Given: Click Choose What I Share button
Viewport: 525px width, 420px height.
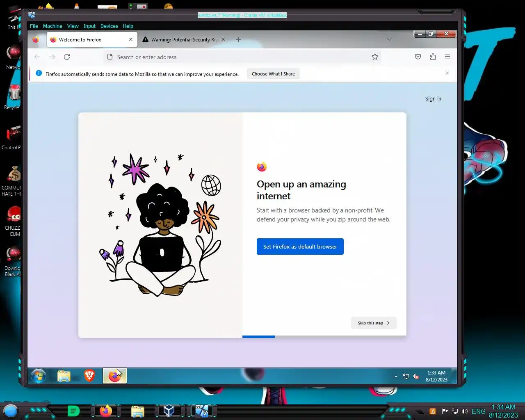Looking at the screenshot, I should click(x=273, y=74).
